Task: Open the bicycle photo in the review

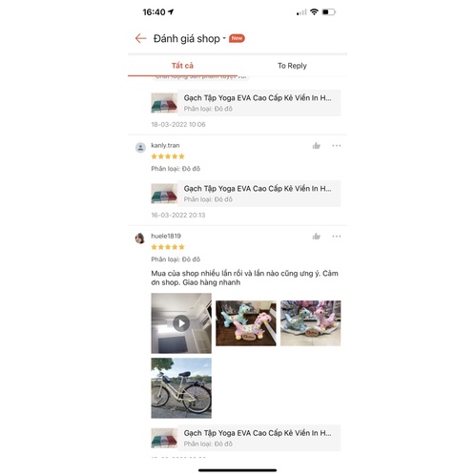Action: [x=181, y=388]
